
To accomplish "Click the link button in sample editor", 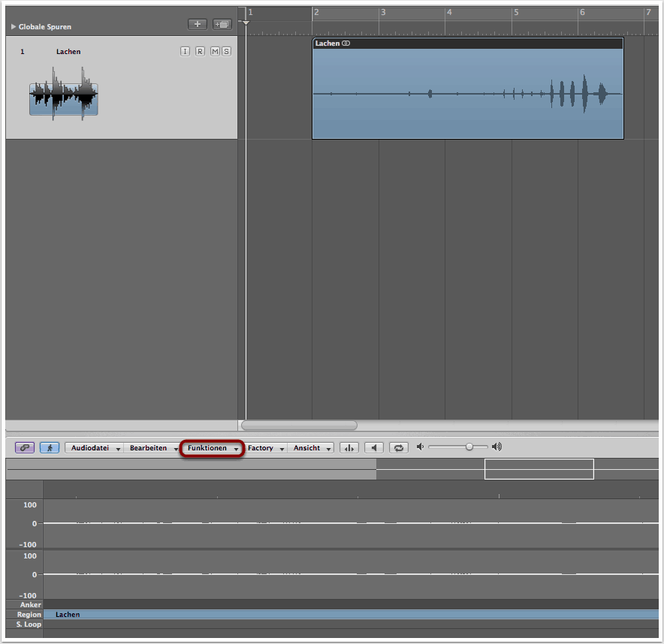I will point(25,447).
